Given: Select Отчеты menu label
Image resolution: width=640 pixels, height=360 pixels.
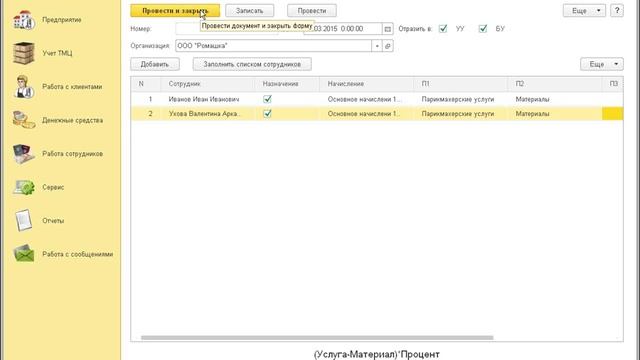Looking at the screenshot, I should point(53,220).
